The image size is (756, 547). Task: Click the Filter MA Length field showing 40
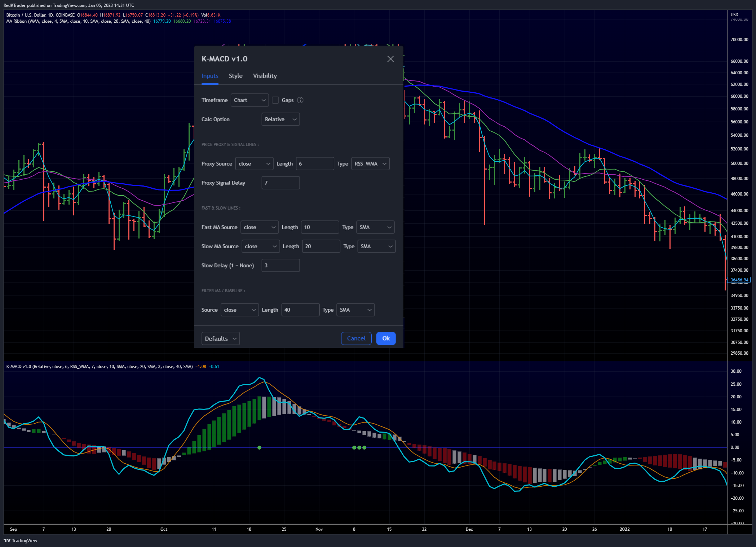coord(300,310)
